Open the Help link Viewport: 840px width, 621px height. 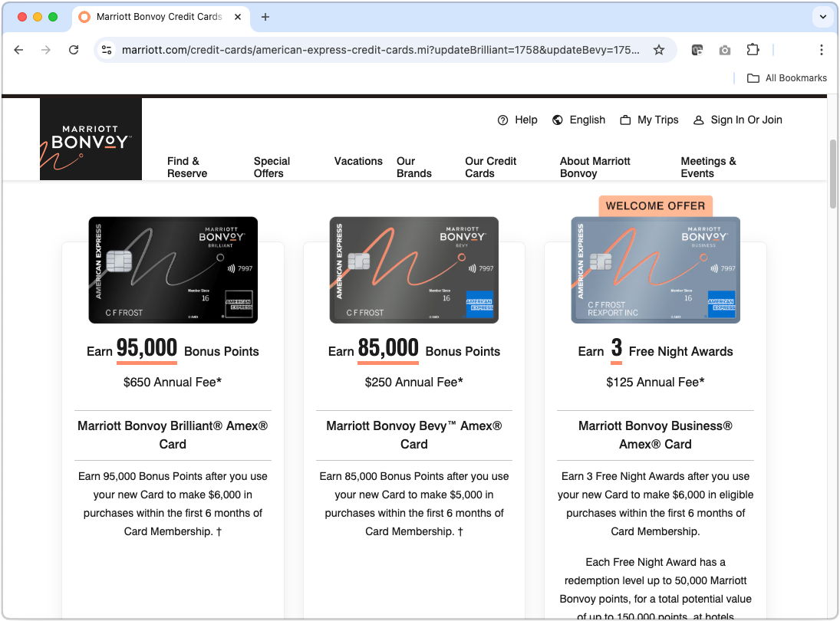(x=526, y=120)
